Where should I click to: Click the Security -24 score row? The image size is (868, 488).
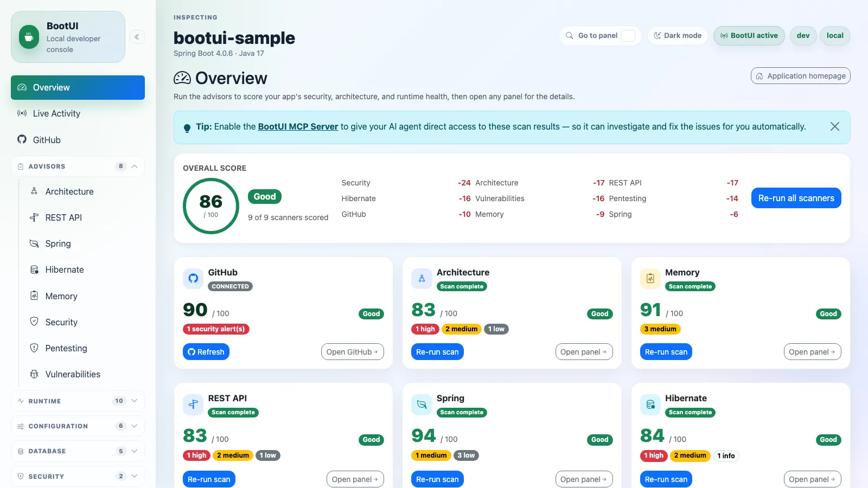click(406, 183)
